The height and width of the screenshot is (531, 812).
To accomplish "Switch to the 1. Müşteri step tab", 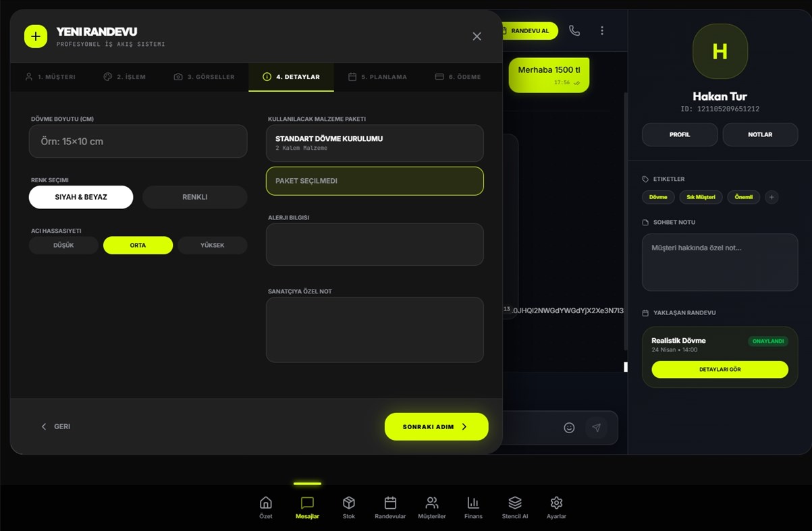I will pyautogui.click(x=50, y=77).
